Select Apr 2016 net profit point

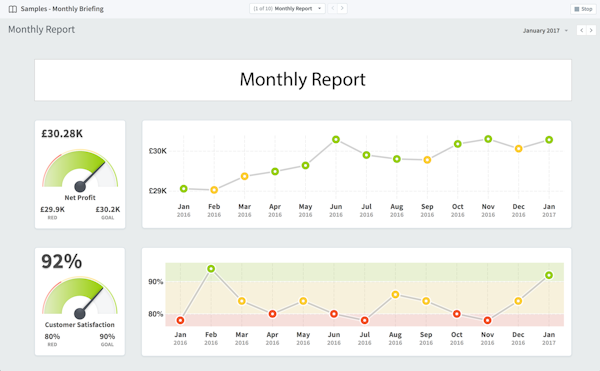(275, 171)
